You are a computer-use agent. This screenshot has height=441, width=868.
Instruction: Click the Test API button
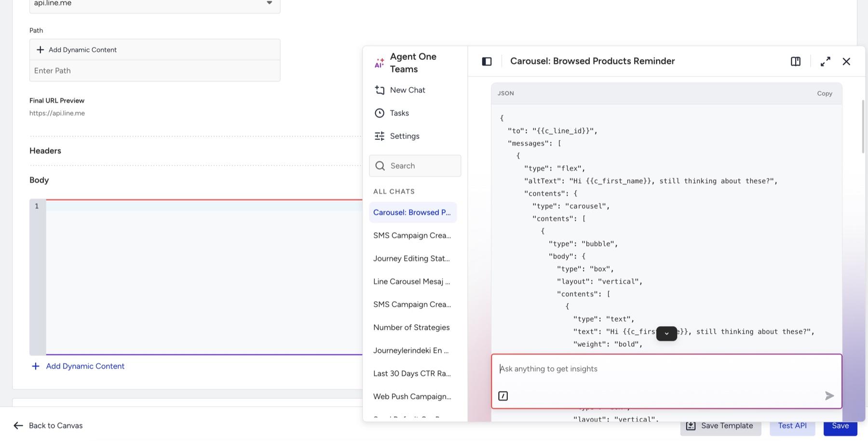click(x=792, y=426)
